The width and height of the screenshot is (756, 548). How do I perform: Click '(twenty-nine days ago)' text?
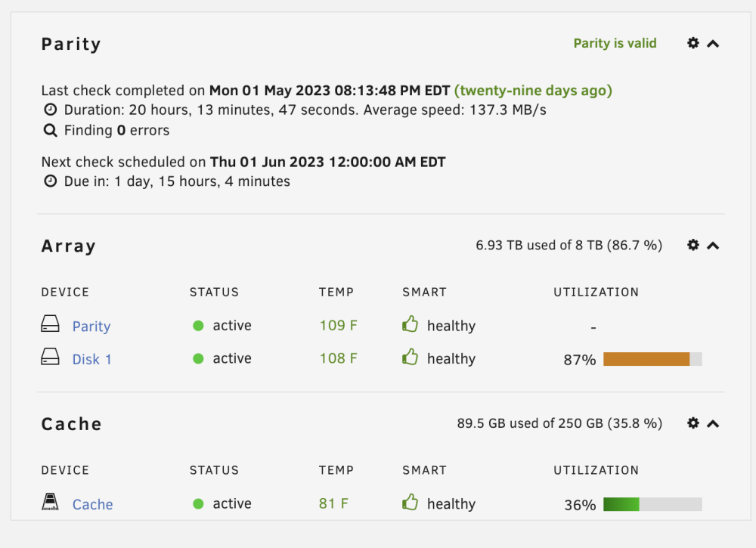point(533,91)
